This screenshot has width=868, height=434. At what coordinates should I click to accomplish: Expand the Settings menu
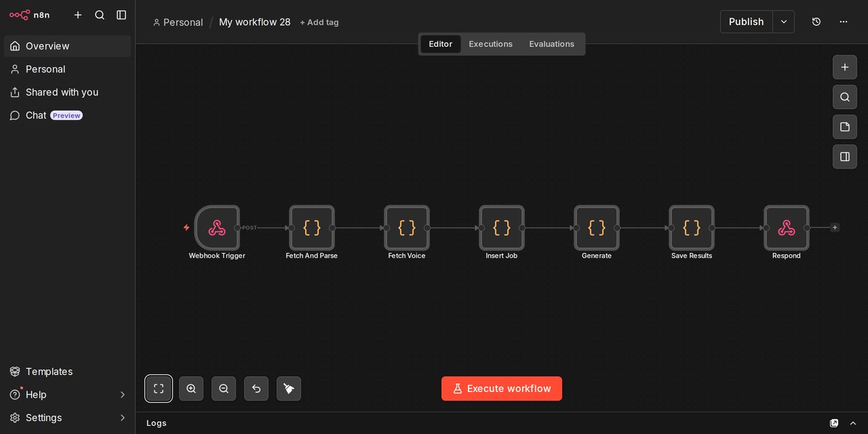coord(67,418)
